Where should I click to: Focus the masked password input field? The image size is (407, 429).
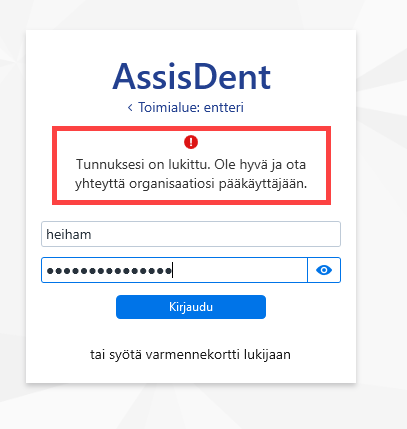click(174, 270)
